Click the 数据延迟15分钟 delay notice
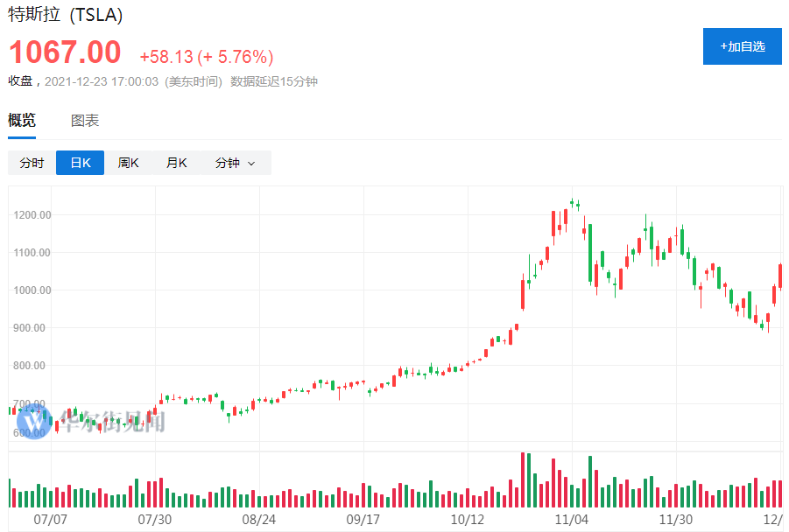Viewport: 789px width, 532px height. tap(275, 80)
